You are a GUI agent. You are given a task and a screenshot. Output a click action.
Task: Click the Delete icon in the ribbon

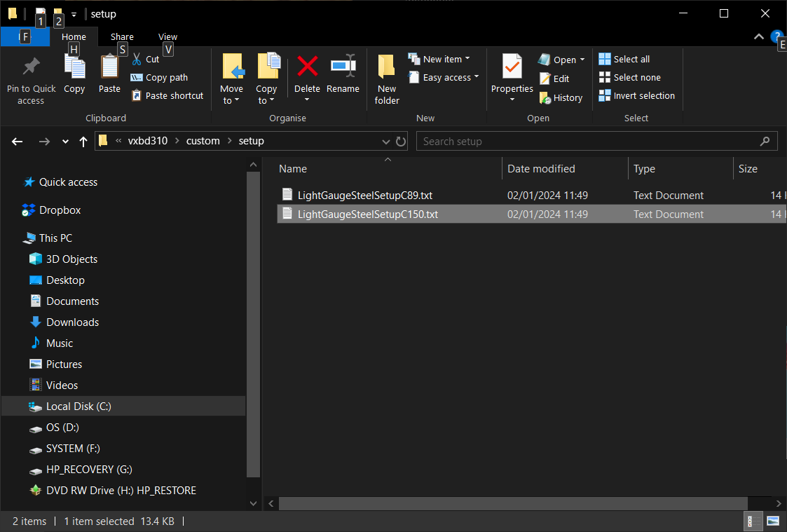[307, 67]
